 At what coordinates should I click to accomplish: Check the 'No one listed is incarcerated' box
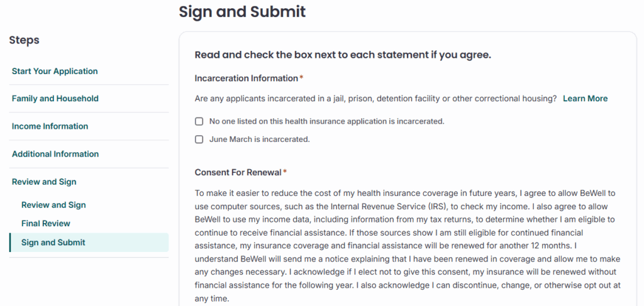pyautogui.click(x=199, y=121)
